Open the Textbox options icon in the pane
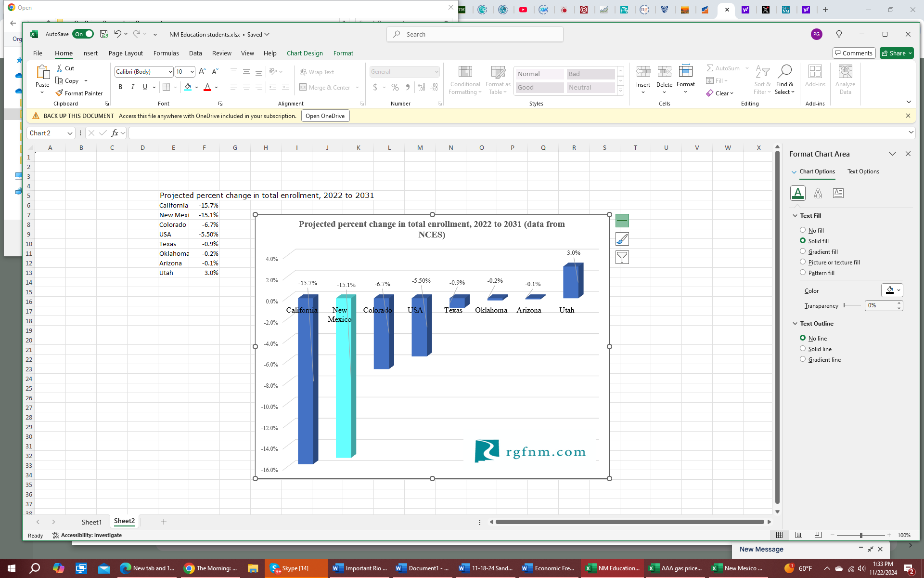The width and height of the screenshot is (924, 578). click(838, 193)
